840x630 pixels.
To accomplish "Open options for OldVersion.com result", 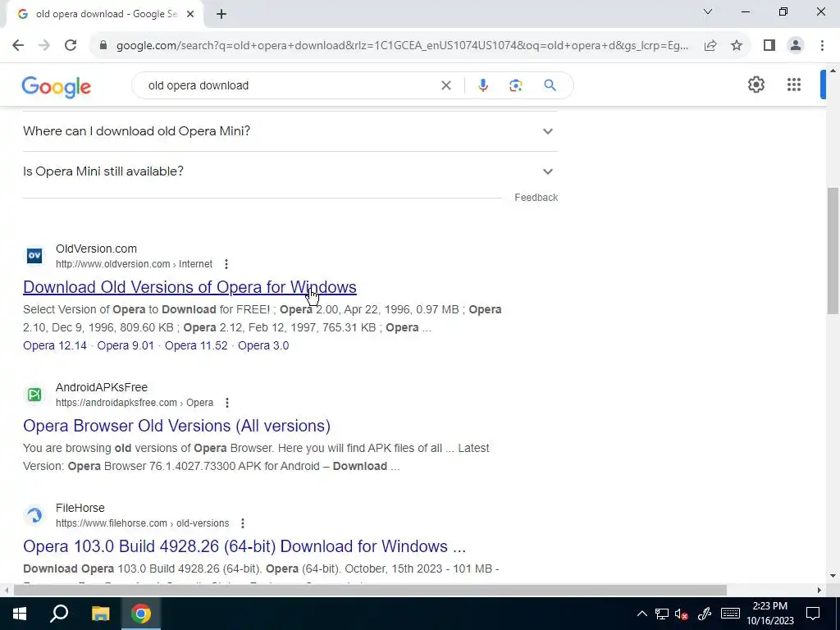I will 226,264.
